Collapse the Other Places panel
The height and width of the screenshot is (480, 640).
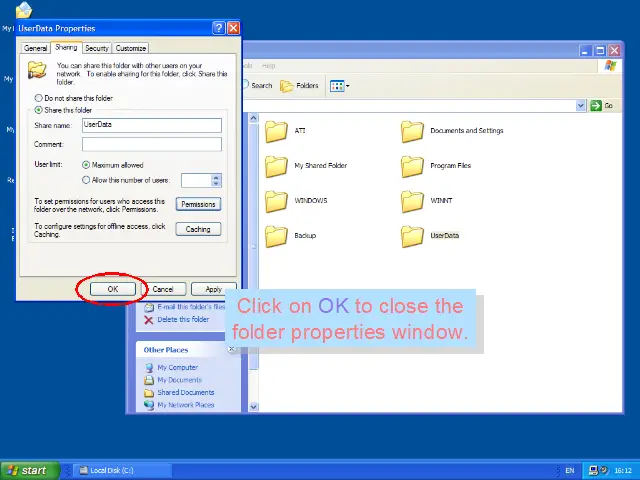click(231, 349)
